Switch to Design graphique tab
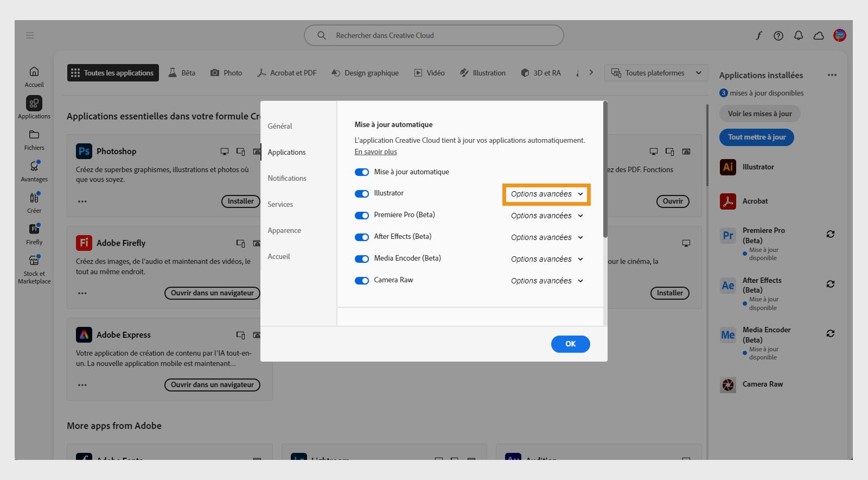The height and width of the screenshot is (480, 868). click(365, 73)
